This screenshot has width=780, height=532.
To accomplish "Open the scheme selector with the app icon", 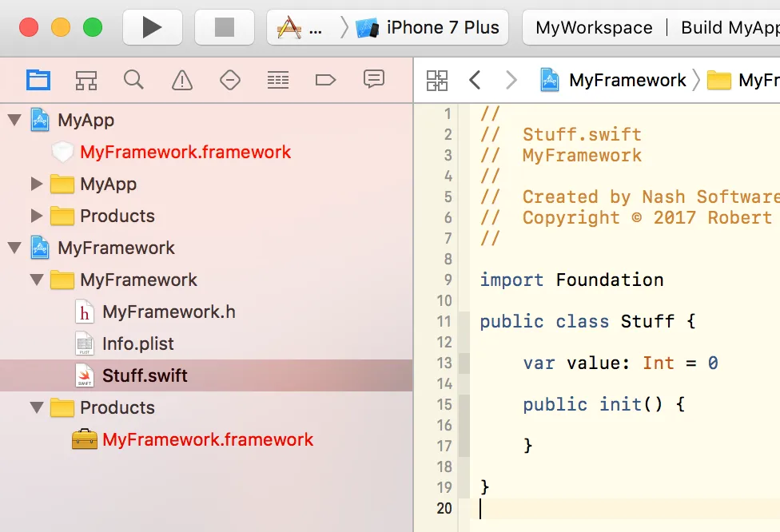I will pos(300,27).
